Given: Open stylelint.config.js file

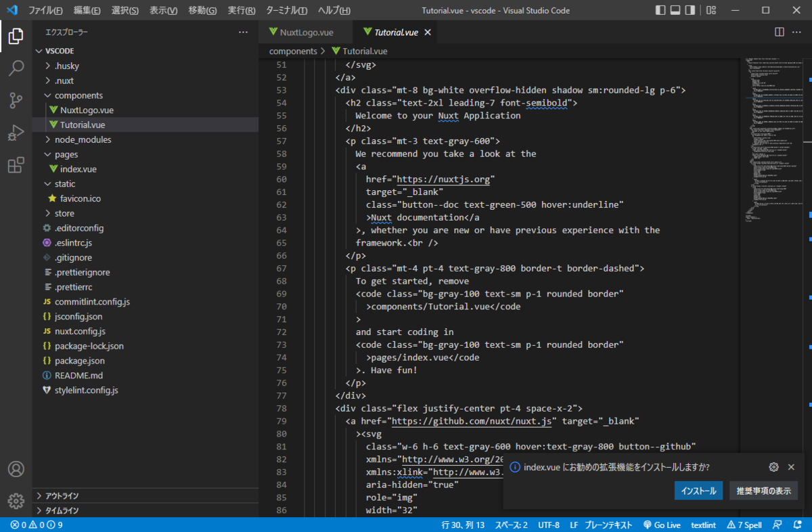Looking at the screenshot, I should (145, 390).
